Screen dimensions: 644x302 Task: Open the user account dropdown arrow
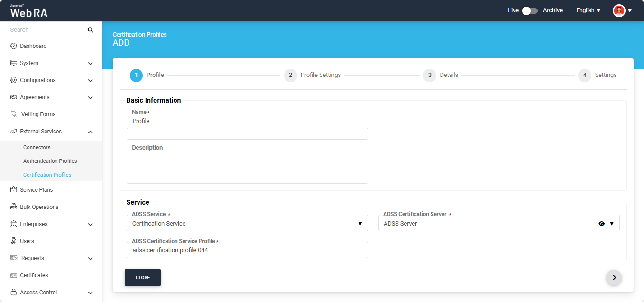pyautogui.click(x=630, y=10)
